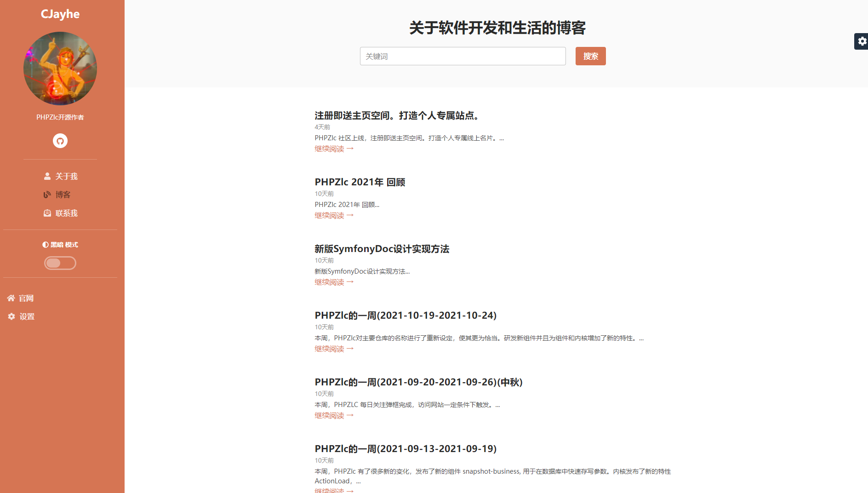
Task: Click the CJayhe site title
Action: tap(60, 14)
